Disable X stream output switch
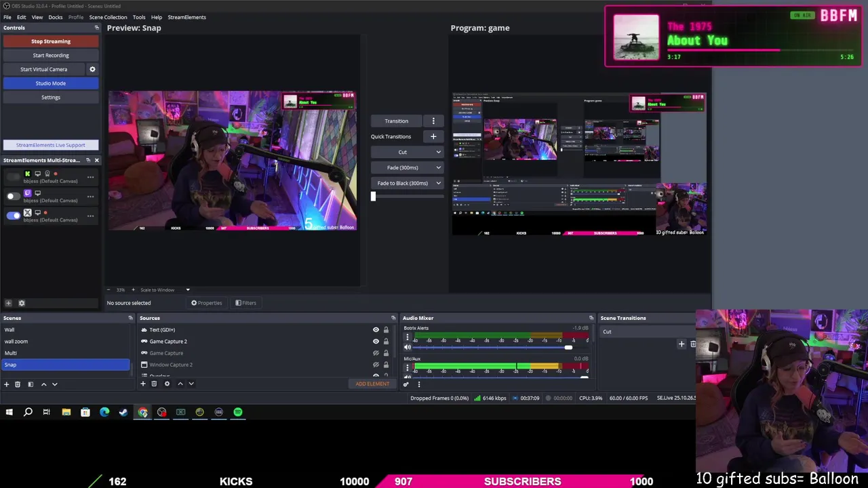The height and width of the screenshot is (488, 868). (13, 216)
